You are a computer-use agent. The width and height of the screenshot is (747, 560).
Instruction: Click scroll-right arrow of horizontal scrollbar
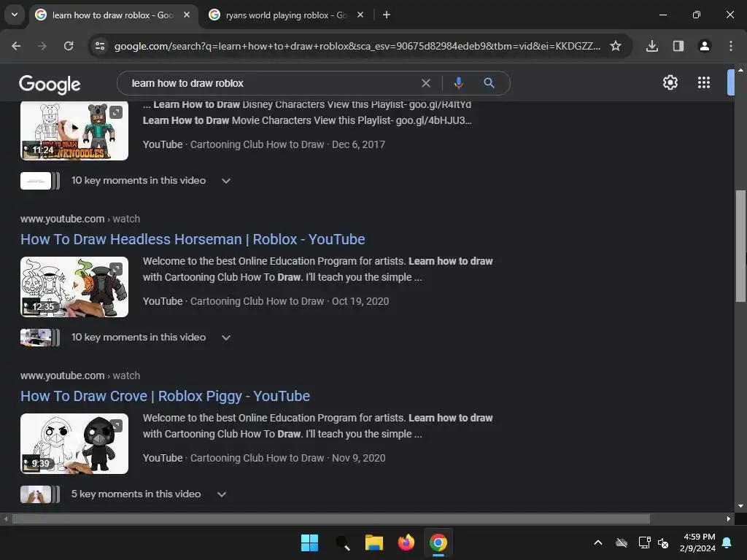[x=729, y=518]
